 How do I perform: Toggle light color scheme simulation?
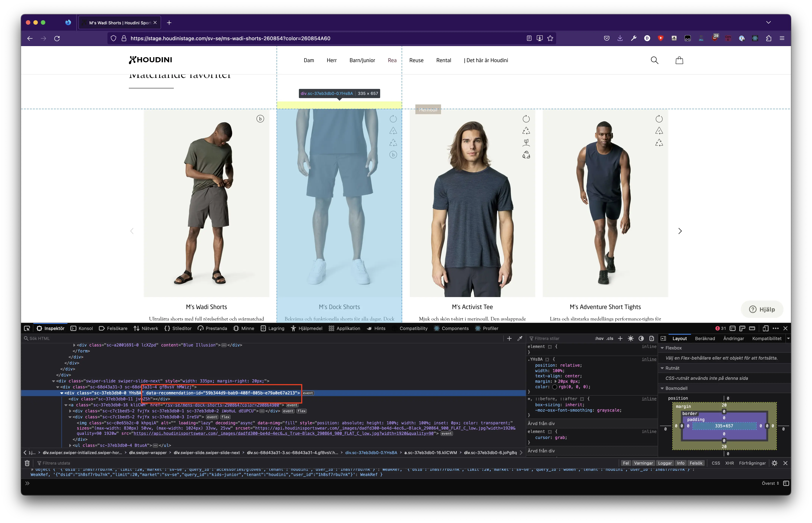coord(631,338)
